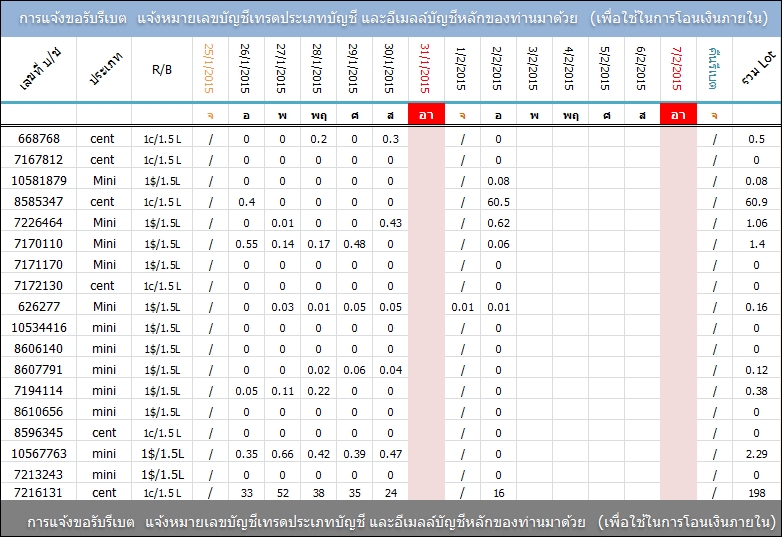Click the เลขที่ บ/ช column header
782x537 pixels.
click(x=40, y=68)
